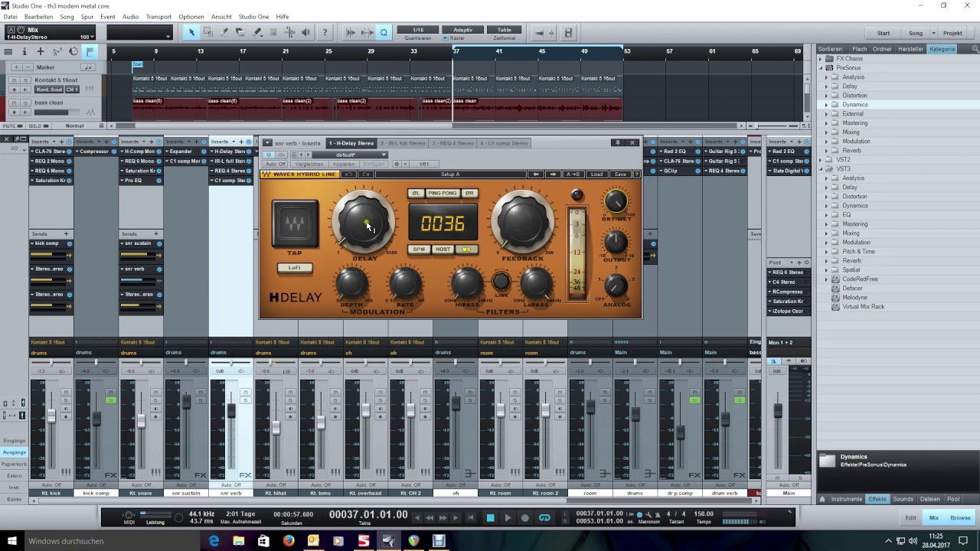The width and height of the screenshot is (980, 551).
Task: Enable PING PONG mode on H-Delay
Action: 443,194
